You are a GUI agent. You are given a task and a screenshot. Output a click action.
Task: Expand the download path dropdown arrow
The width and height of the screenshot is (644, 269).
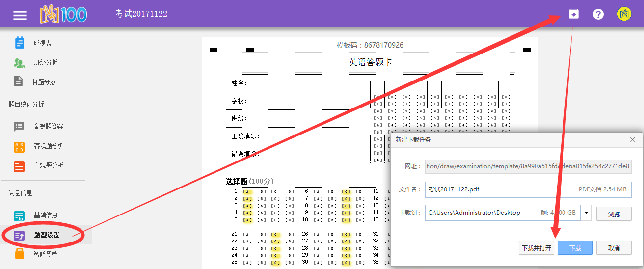tap(586, 213)
